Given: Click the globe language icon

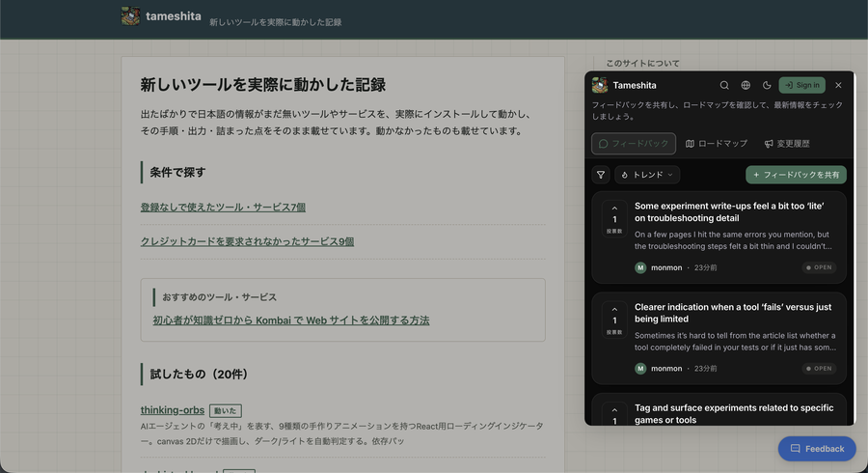Looking at the screenshot, I should coord(746,85).
